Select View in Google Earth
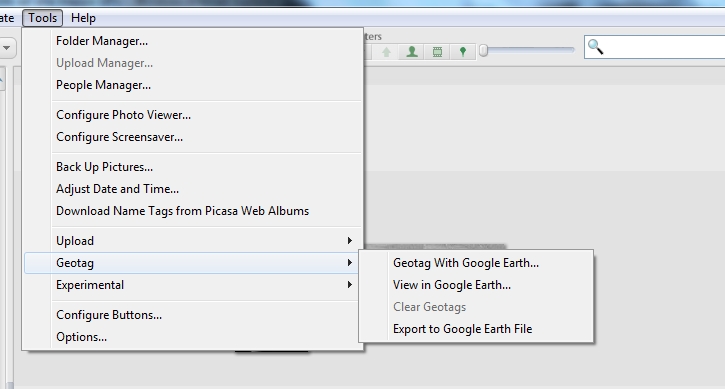Screen dimensions: 725x389 (x=476, y=285)
